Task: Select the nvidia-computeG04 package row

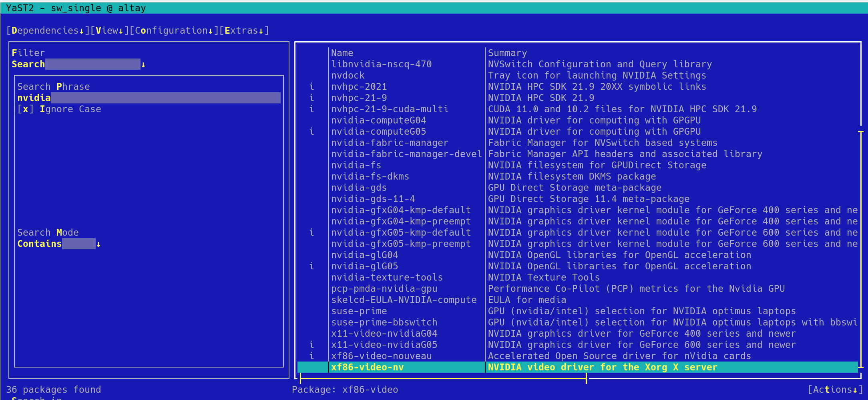Action: pos(577,120)
